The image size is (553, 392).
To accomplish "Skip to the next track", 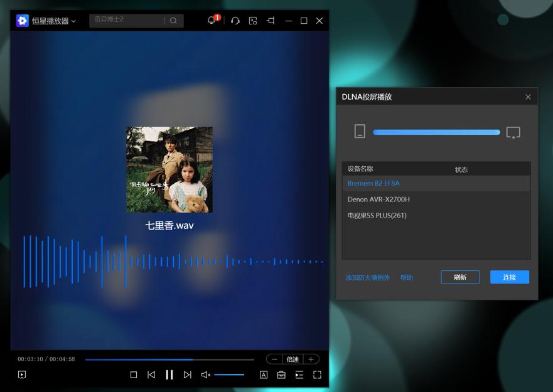I will pyautogui.click(x=187, y=374).
